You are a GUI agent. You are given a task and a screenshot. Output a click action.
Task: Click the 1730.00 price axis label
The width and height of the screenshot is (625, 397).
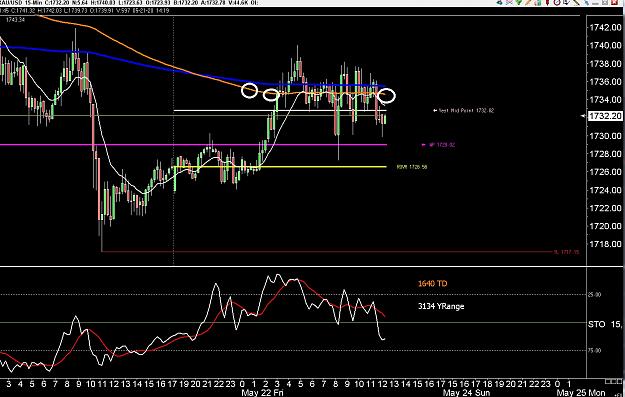605,136
